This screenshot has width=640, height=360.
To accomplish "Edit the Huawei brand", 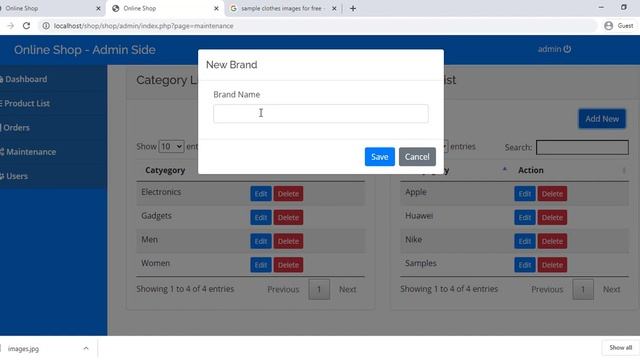I will tap(524, 218).
